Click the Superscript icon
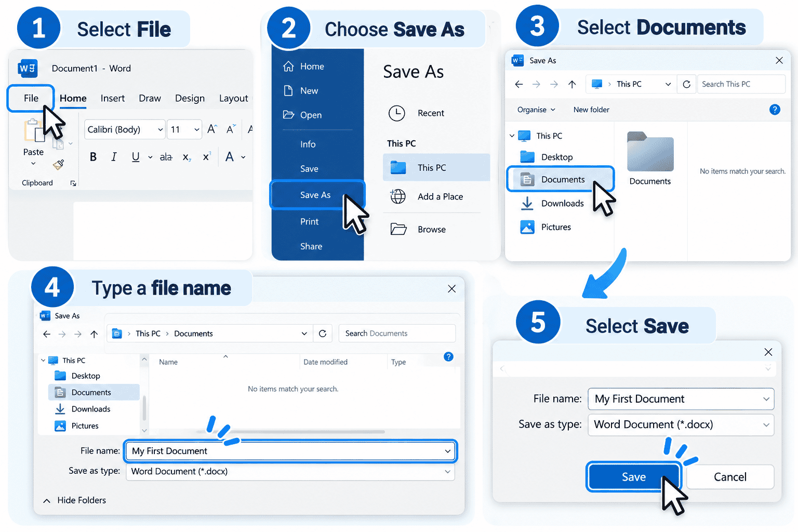Image resolution: width=798 pixels, height=532 pixels. (207, 157)
